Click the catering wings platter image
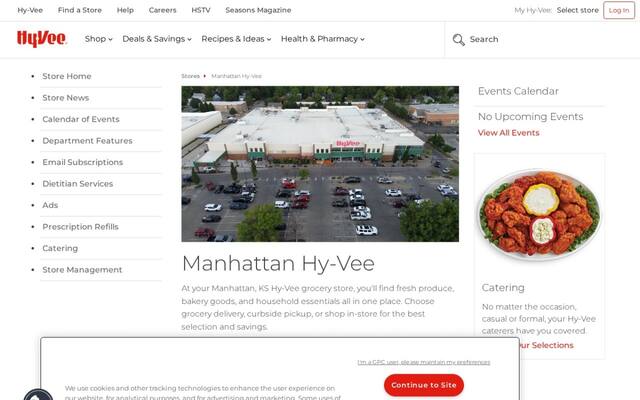Image resolution: width=640 pixels, height=400 pixels. coord(540,215)
